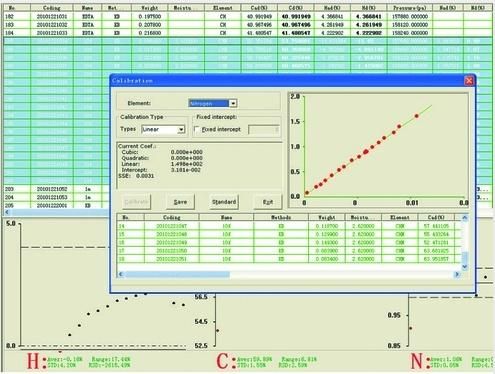
Task: Click the calibration table horizontal scrollbar thumb
Action: pos(177,274)
